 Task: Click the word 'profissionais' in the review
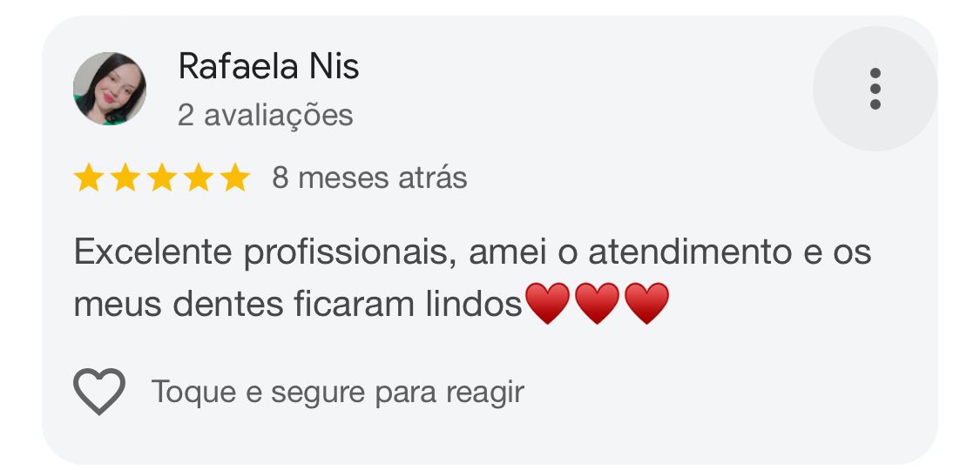coord(347,253)
